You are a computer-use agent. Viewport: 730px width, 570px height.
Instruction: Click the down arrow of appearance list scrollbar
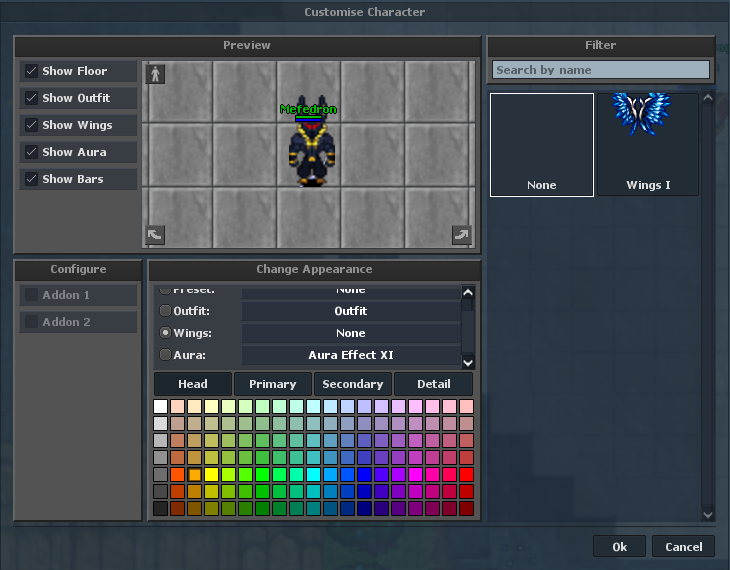coord(468,362)
